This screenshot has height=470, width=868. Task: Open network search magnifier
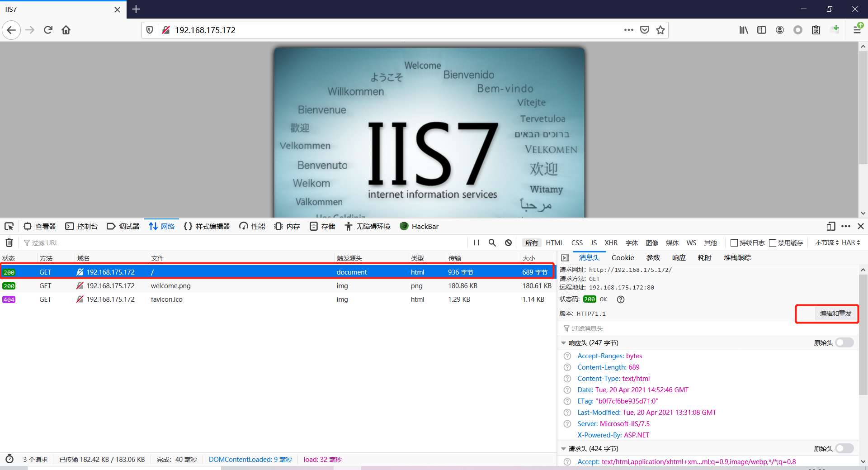point(492,242)
